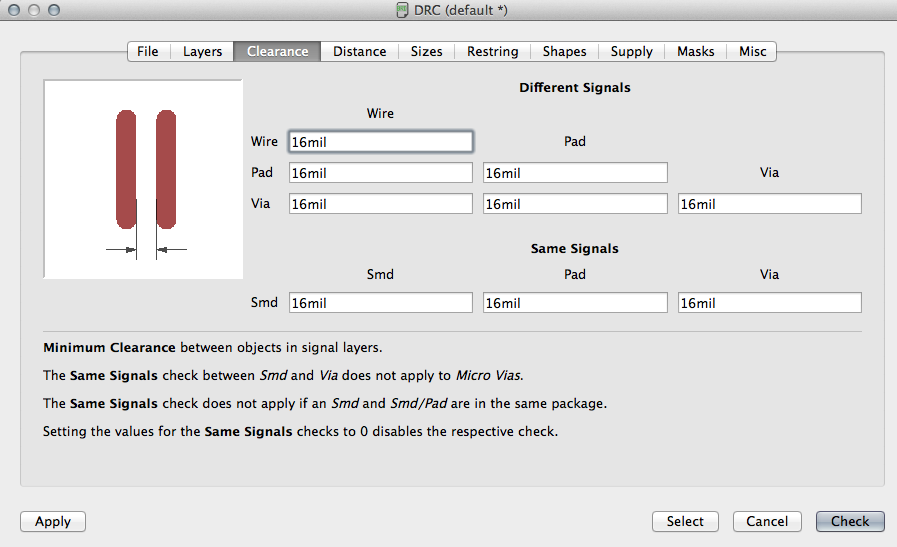Image resolution: width=897 pixels, height=547 pixels.
Task: Edit Same Signals Smd-to-Via field
Action: pyautogui.click(x=769, y=303)
